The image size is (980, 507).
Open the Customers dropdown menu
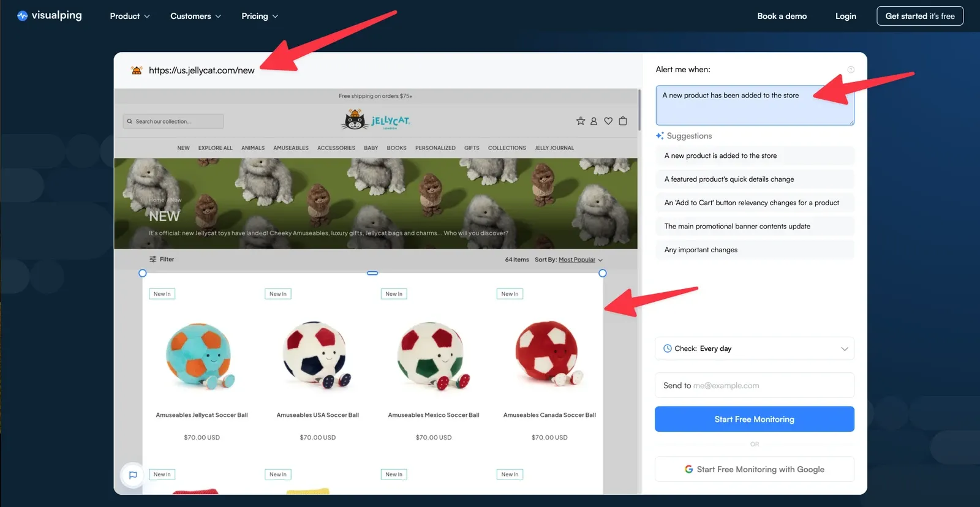click(195, 16)
